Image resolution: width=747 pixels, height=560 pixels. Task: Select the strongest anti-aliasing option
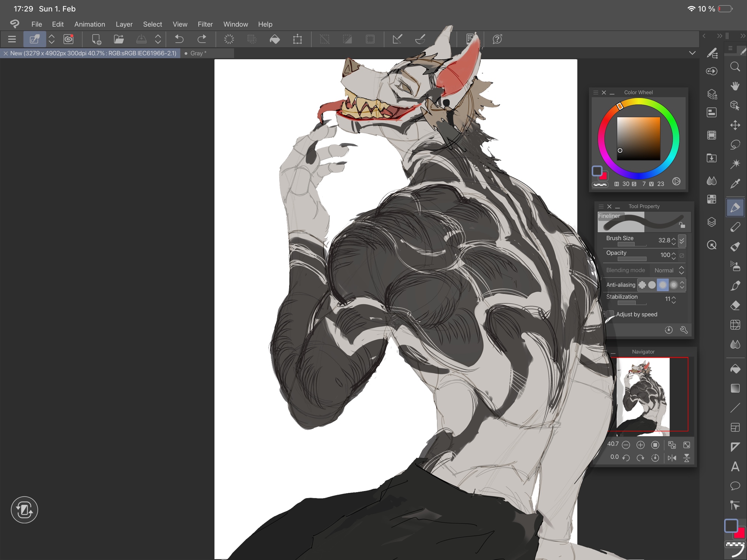[673, 285]
